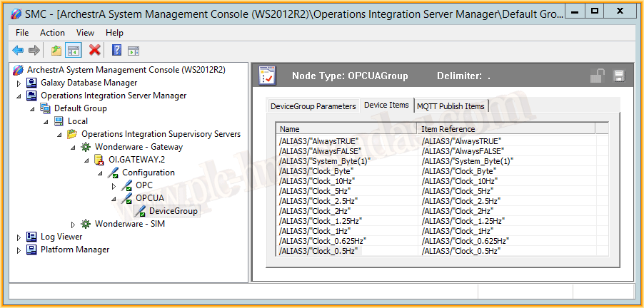Click the Back arrow toolbar icon

(18, 50)
